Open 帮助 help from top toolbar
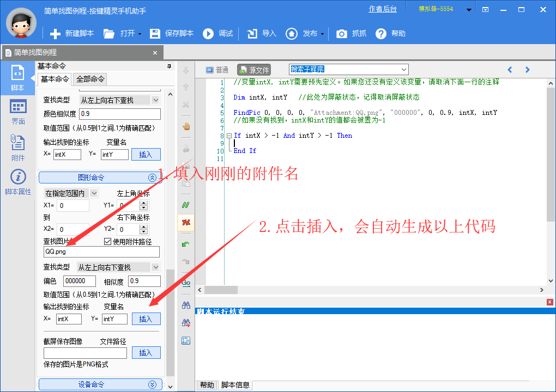The height and width of the screenshot is (392, 556). coord(390,34)
